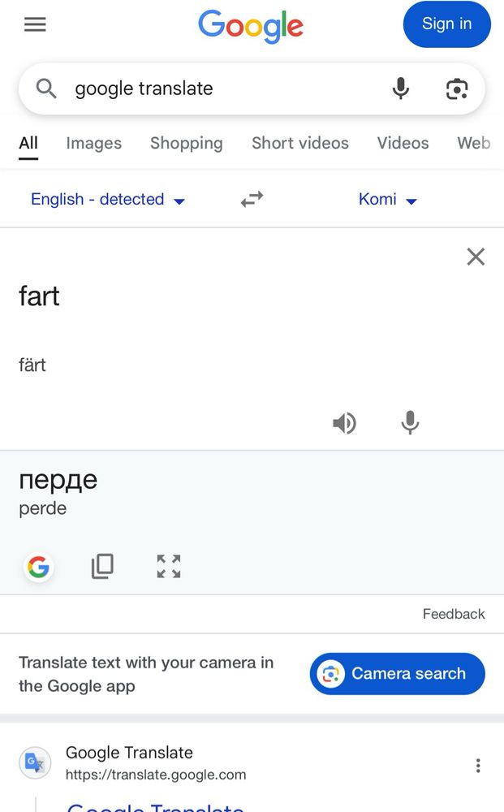
Task: Listen to the source text pronunciation
Action: (x=344, y=423)
